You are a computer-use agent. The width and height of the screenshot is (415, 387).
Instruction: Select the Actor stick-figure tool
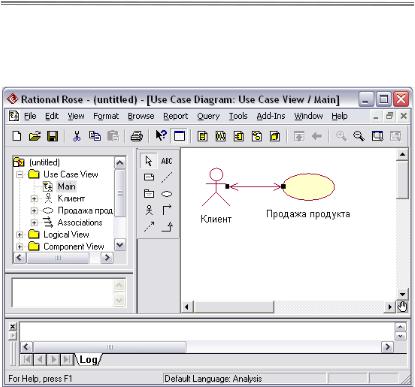(149, 210)
